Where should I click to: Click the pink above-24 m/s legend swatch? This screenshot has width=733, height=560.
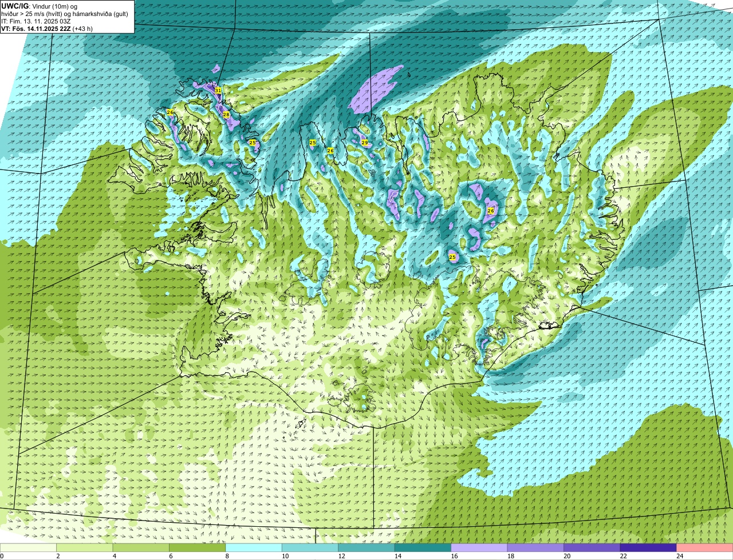coord(705,548)
